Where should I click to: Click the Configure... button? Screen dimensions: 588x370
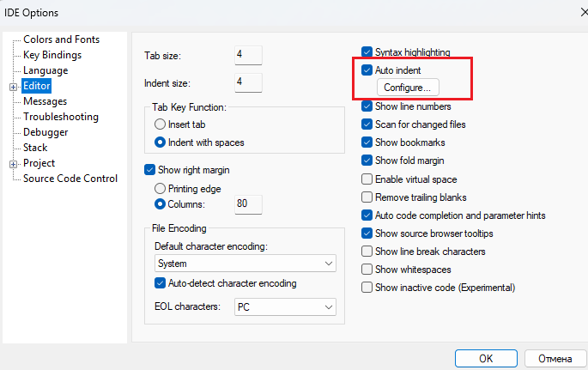[408, 88]
